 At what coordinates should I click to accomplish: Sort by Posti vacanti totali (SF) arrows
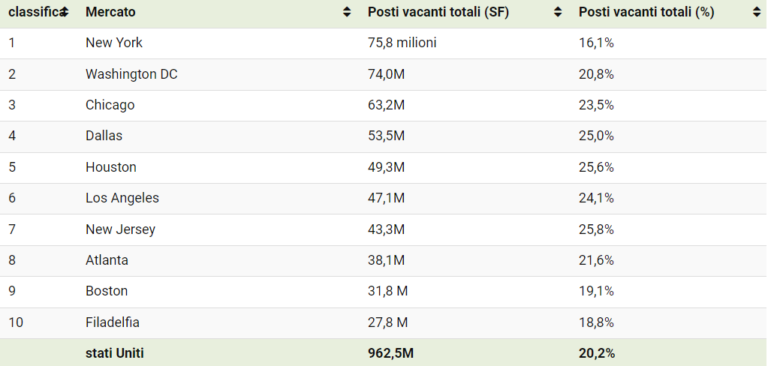(x=557, y=12)
